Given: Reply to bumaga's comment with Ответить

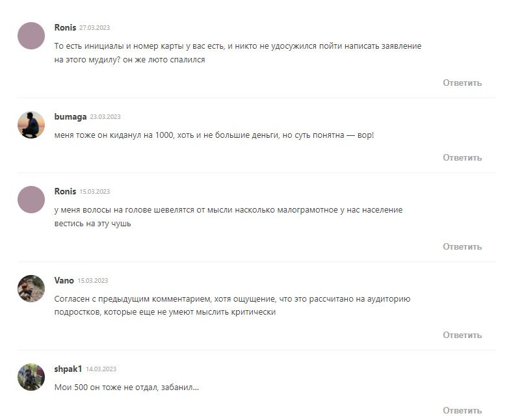Looking at the screenshot, I should [462, 158].
